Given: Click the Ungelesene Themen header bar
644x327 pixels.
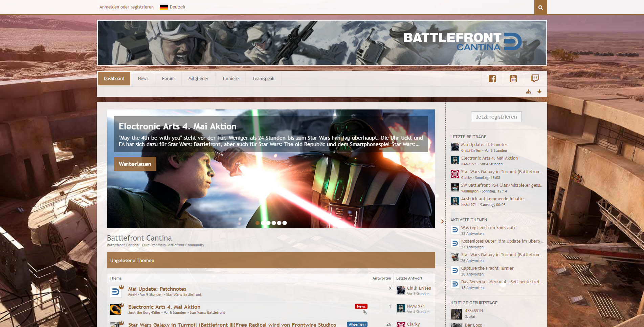Looking at the screenshot, I should [x=271, y=260].
